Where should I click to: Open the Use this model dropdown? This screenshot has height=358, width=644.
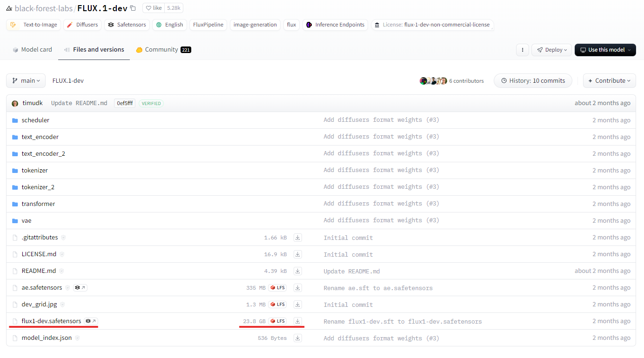pyautogui.click(x=605, y=50)
